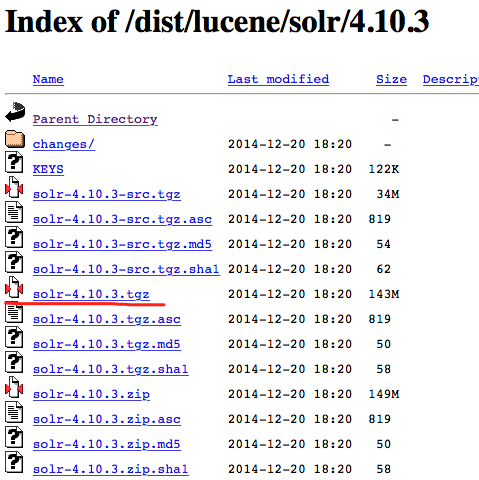Open solr-4.10.3-src.tgz.md5 checksum link
The width and height of the screenshot is (479, 480).
click(122, 244)
